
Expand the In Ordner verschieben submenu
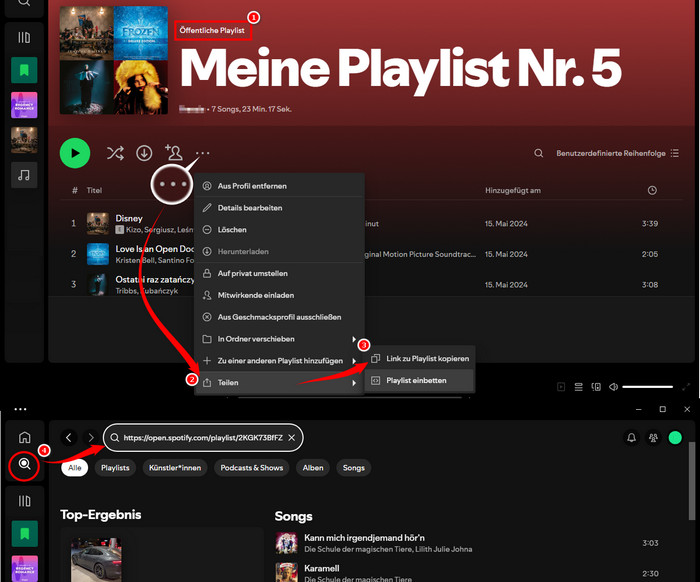(279, 339)
